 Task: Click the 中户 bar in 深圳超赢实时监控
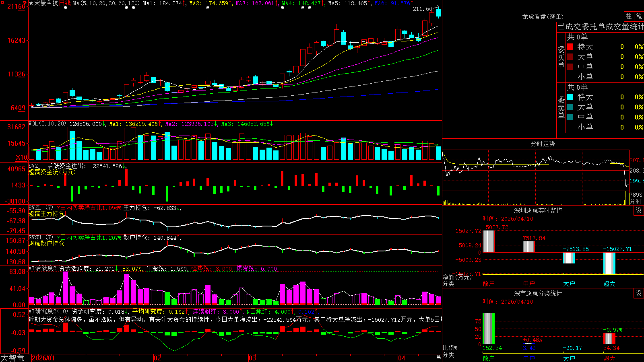(x=529, y=247)
